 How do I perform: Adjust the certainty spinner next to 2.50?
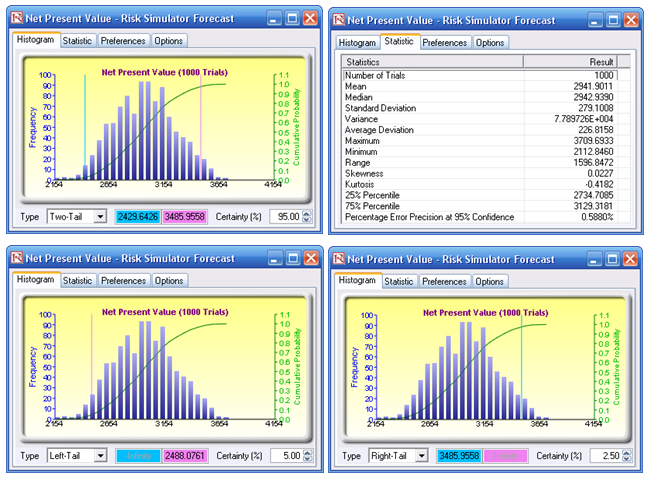627,455
